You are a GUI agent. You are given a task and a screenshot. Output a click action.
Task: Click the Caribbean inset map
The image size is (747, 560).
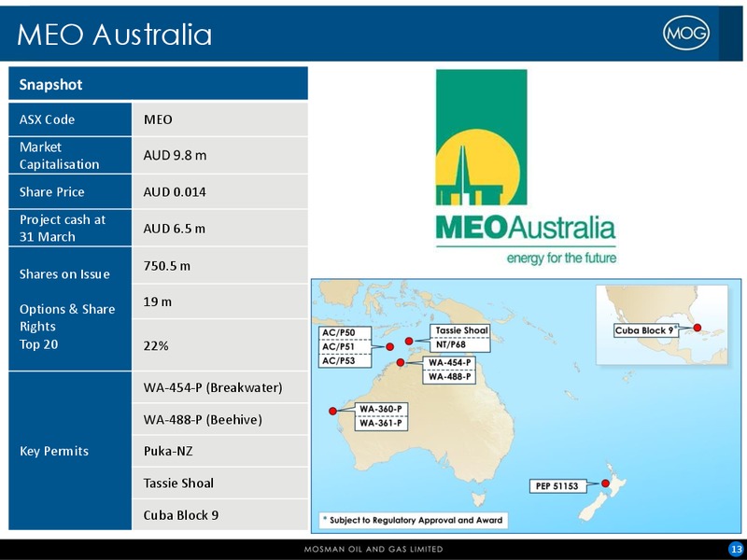click(662, 325)
